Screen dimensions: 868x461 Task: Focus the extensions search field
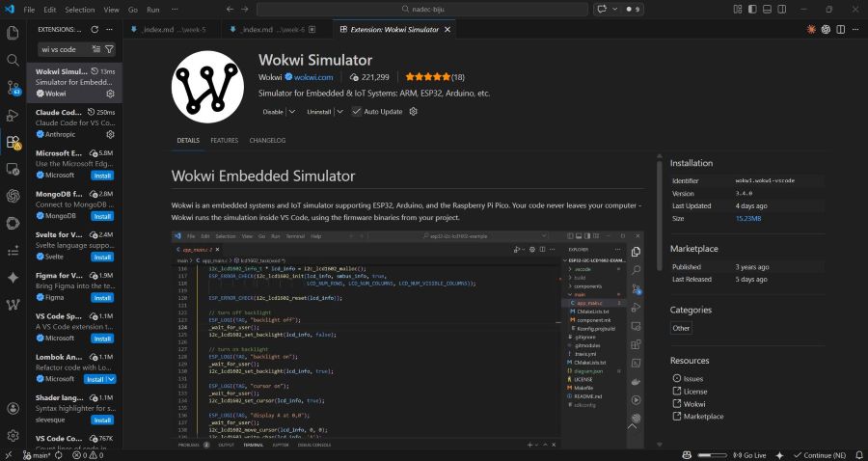point(64,49)
